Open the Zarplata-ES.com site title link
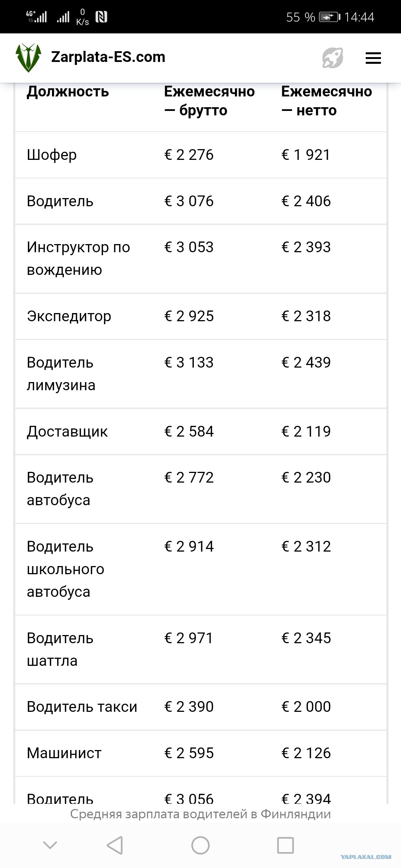Image resolution: width=401 pixels, height=868 pixels. [x=108, y=57]
